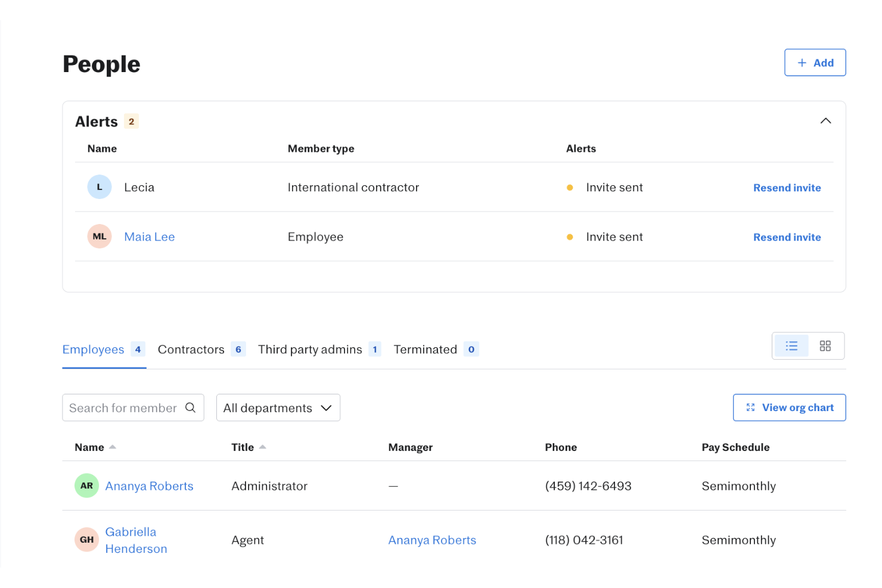The width and height of the screenshot is (882, 588).
Task: Open the All departments dropdown
Action: (278, 407)
